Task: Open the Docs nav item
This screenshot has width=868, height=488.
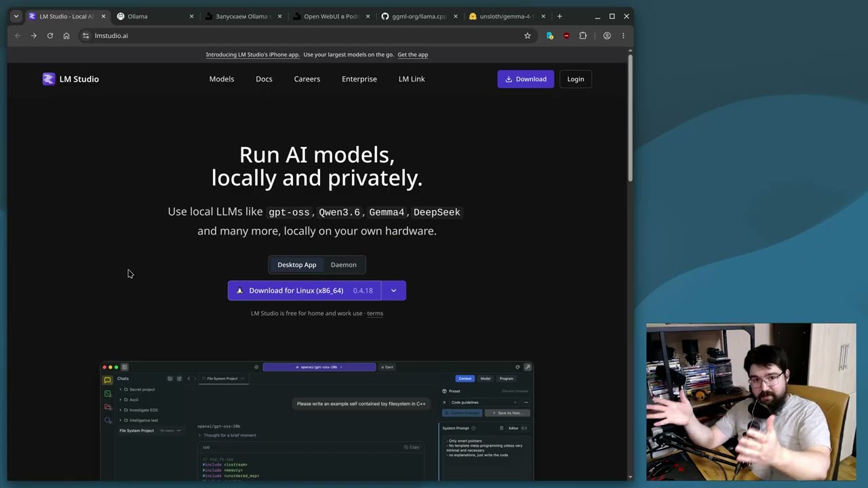Action: click(264, 79)
